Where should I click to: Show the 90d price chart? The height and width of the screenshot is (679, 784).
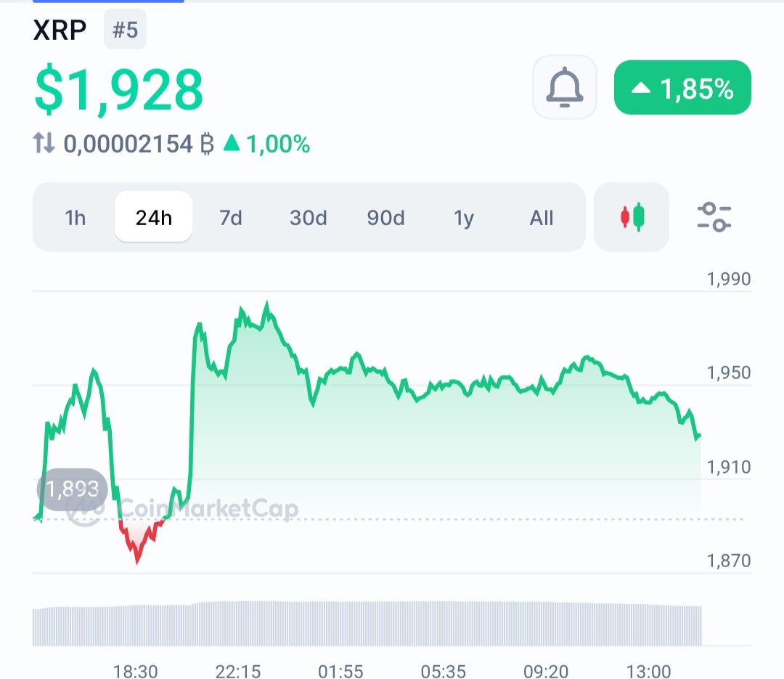point(385,218)
